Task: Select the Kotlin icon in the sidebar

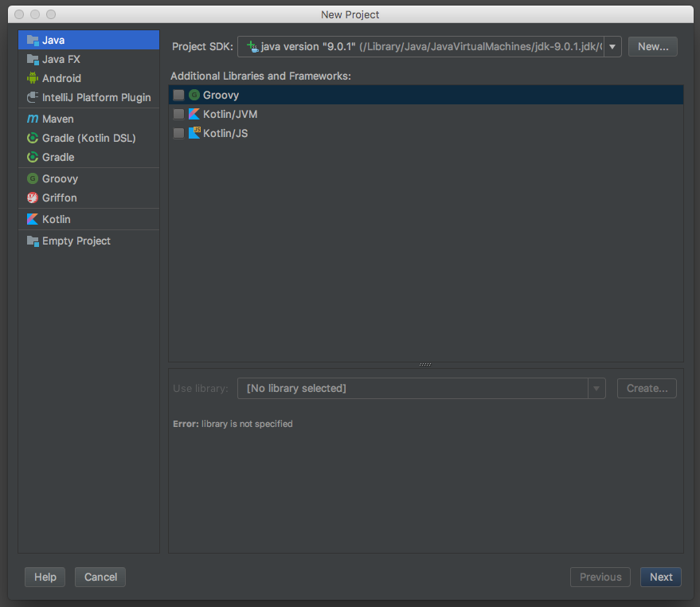Action: (33, 219)
